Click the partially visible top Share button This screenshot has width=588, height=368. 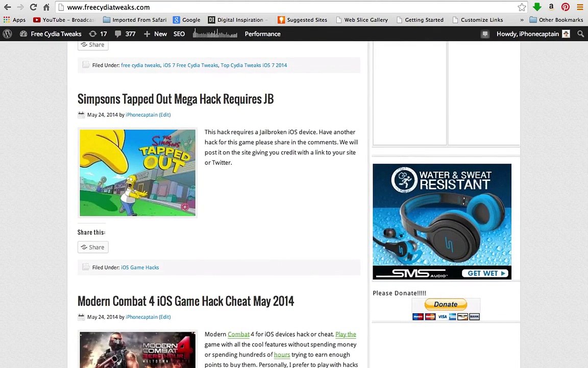[x=93, y=45]
